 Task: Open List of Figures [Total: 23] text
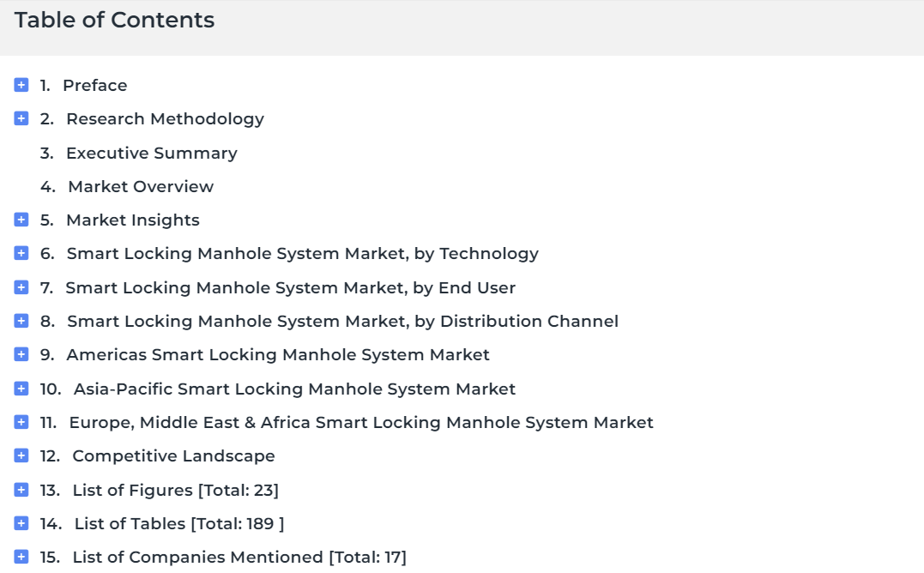175,490
